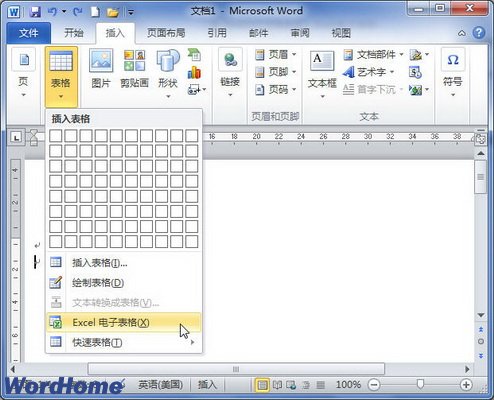Switch to Print Layout view
Screen dimensions: 494x400
tap(262, 385)
